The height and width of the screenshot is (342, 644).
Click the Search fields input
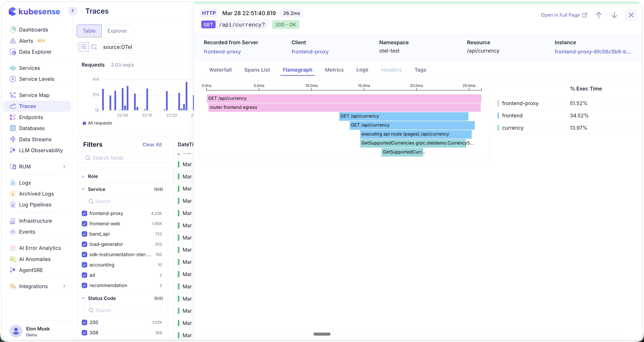pyautogui.click(x=122, y=158)
